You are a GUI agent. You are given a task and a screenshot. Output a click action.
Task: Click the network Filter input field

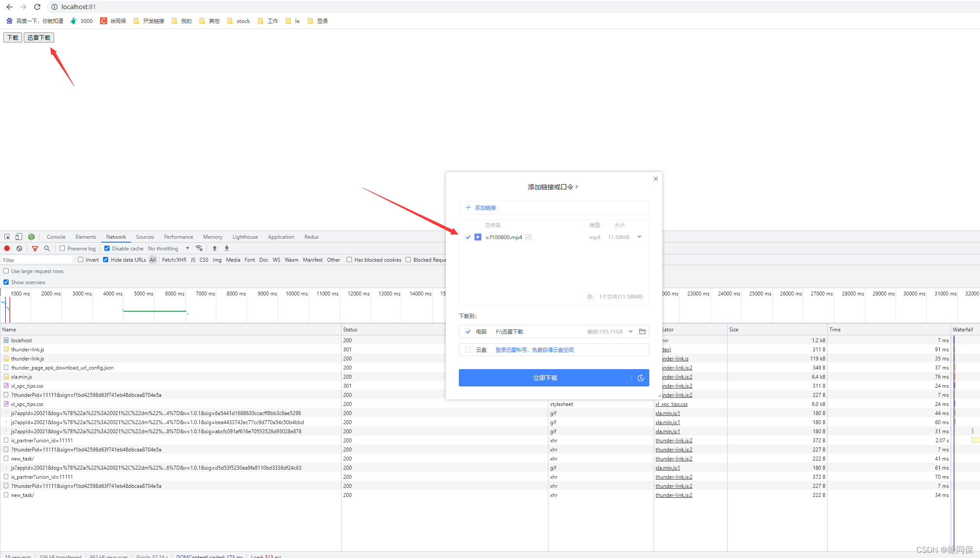tap(37, 260)
